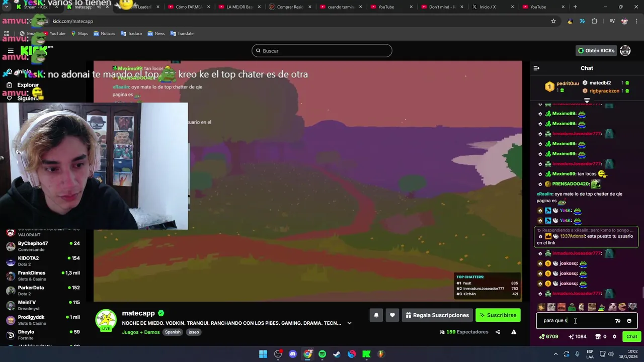This screenshot has width=644, height=362.
Task: Open the chat shop icon showing 0
Action: pyautogui.click(x=601, y=337)
